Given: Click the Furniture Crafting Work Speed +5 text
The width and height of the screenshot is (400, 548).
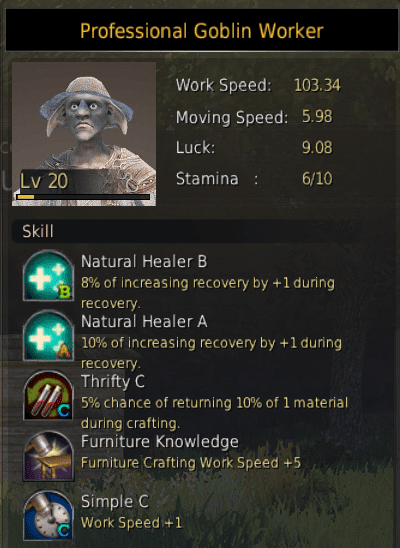Looking at the screenshot, I should pos(191,463).
